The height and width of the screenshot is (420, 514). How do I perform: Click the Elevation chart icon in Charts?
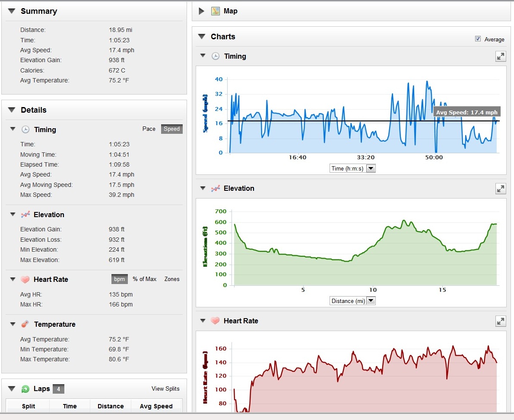pos(216,188)
